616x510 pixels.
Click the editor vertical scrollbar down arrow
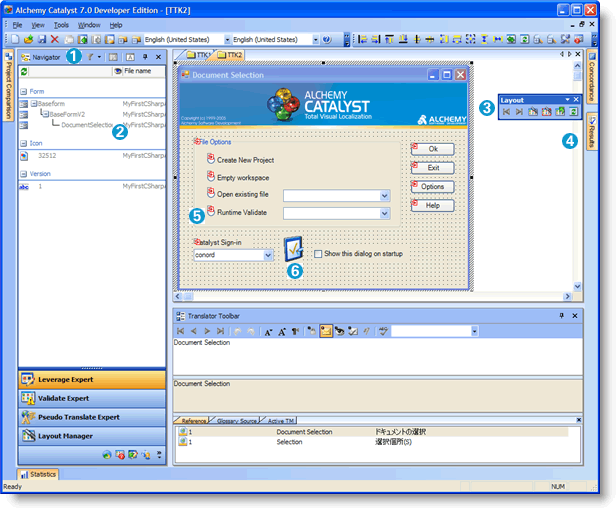[x=577, y=286]
